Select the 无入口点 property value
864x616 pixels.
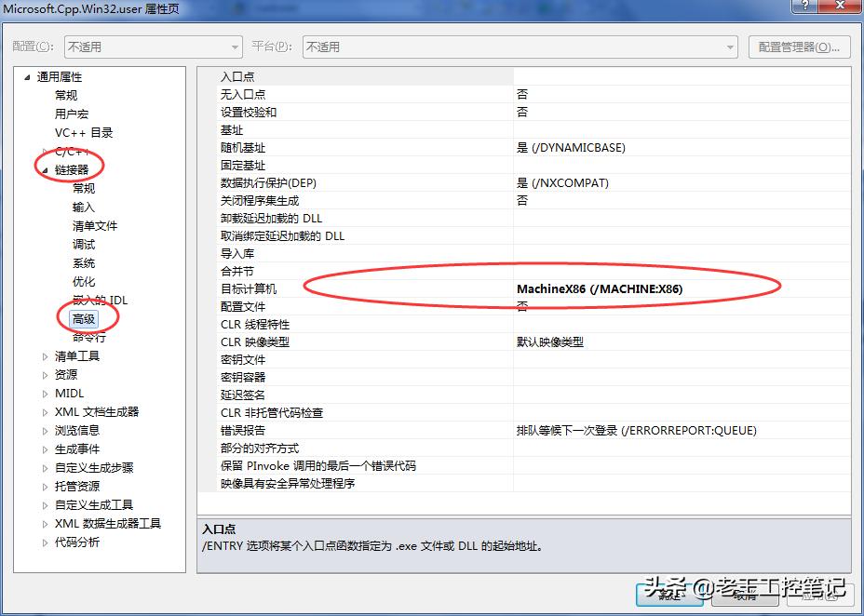click(559, 94)
